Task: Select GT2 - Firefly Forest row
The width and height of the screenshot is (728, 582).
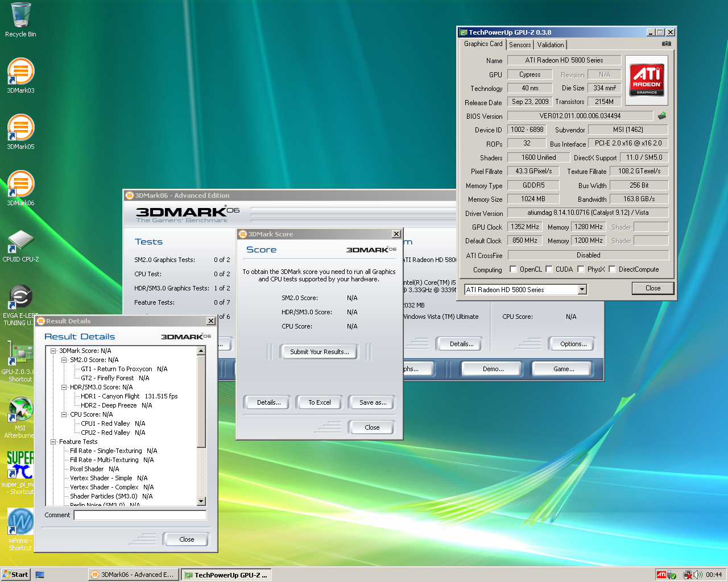Action: 115,378
